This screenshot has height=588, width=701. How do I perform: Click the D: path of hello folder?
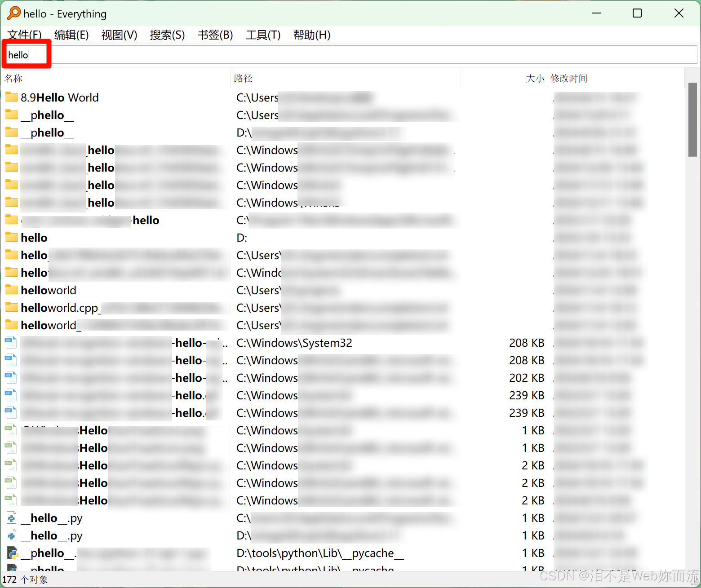[242, 238]
